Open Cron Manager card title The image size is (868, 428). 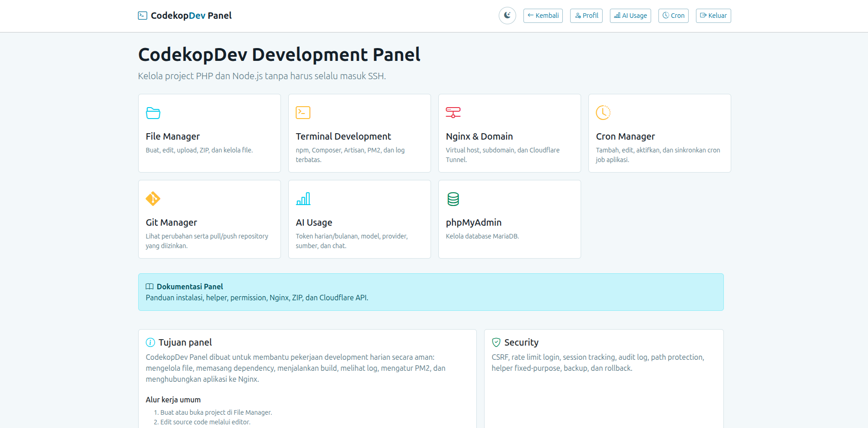[x=625, y=136]
